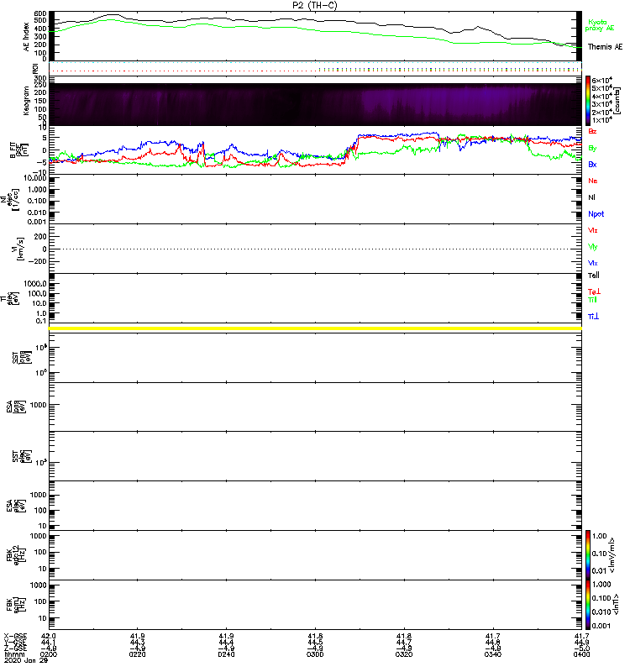This screenshot has height=672, width=630.
Task: Click the 0300 time tick label
Action: [x=315, y=654]
